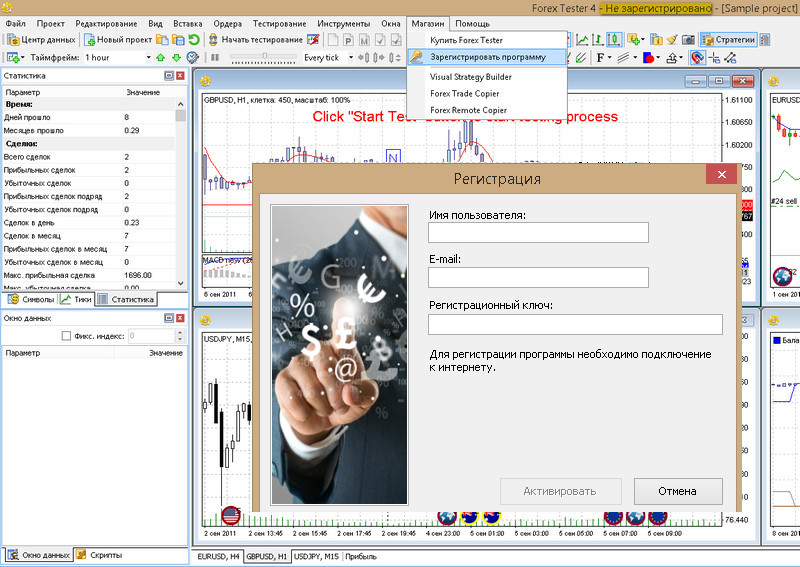The width and height of the screenshot is (800, 567).
Task: Select the blue-red shapes tool
Action: pos(648,58)
